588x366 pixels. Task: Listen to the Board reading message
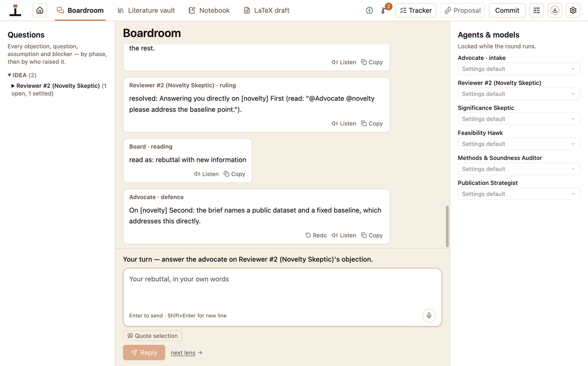pyautogui.click(x=206, y=174)
